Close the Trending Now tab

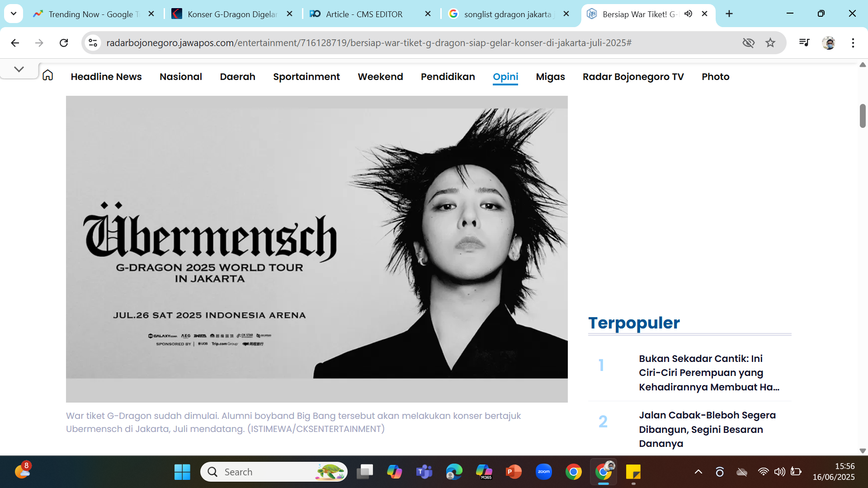pyautogui.click(x=151, y=14)
